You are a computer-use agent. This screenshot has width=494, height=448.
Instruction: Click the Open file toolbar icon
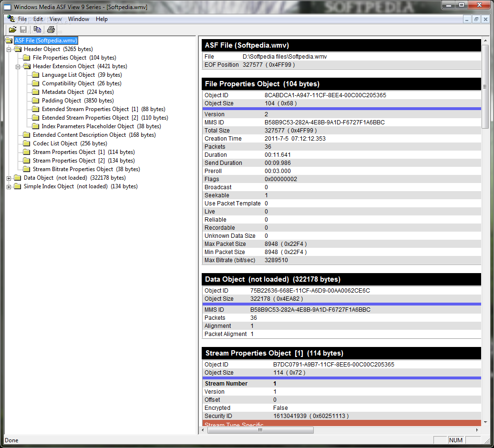[12, 30]
